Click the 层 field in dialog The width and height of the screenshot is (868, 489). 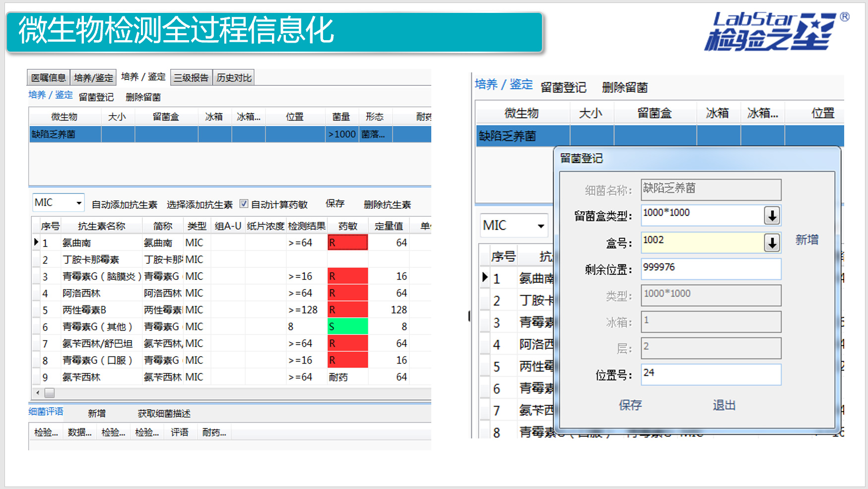(711, 348)
